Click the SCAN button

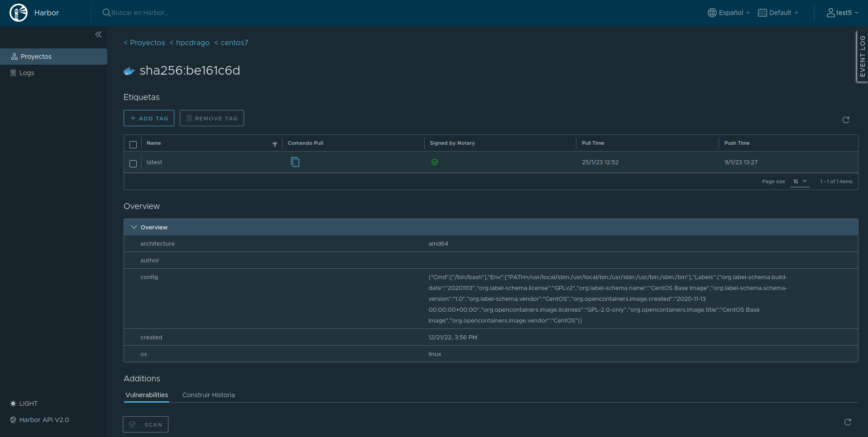145,424
